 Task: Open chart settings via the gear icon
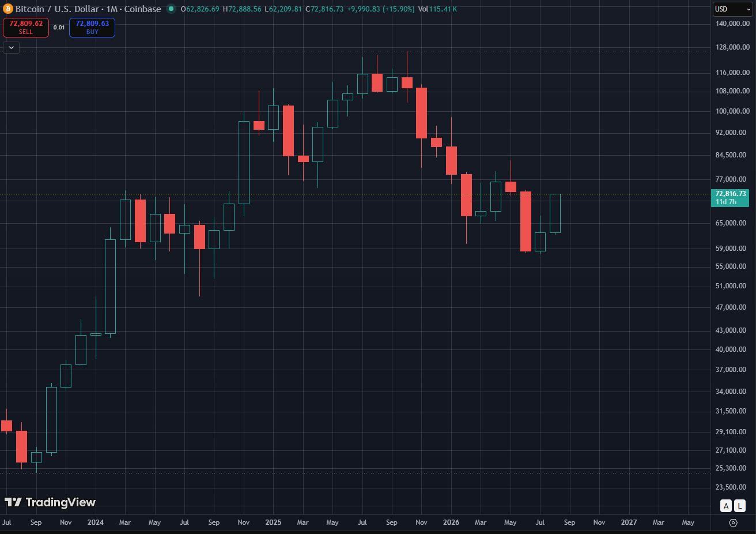(733, 522)
